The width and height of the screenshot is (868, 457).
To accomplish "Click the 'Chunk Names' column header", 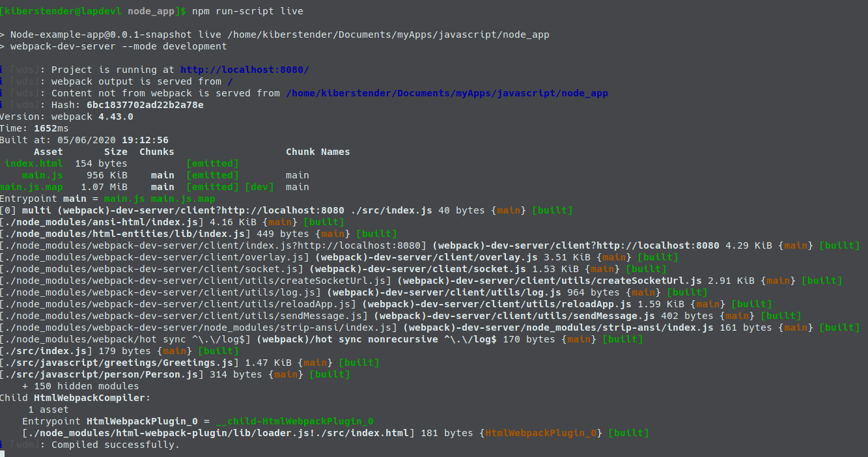I will point(318,152).
